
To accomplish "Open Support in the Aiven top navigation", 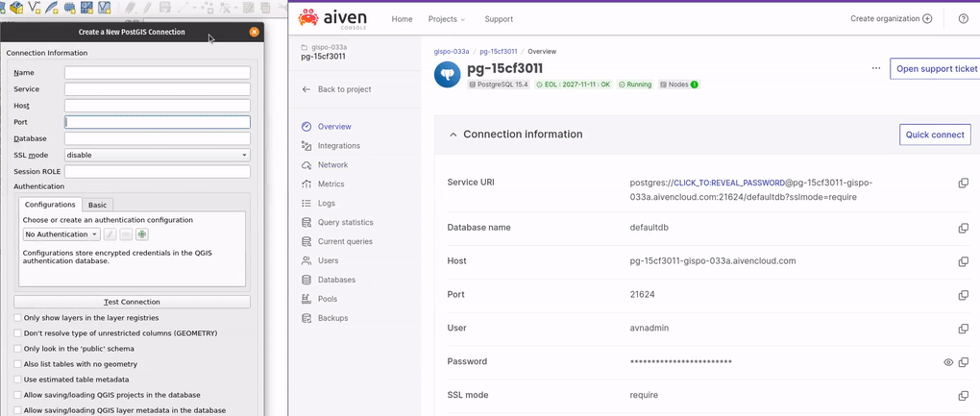I will (x=499, y=19).
